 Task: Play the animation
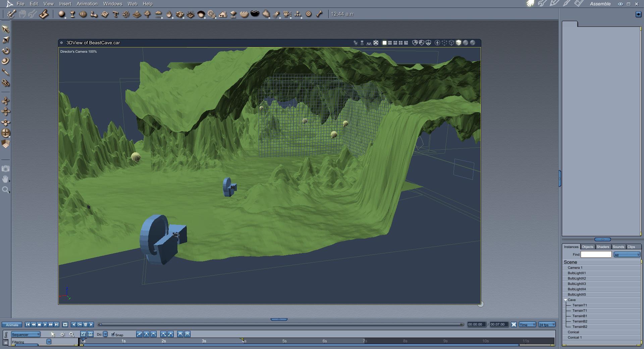[x=45, y=325]
